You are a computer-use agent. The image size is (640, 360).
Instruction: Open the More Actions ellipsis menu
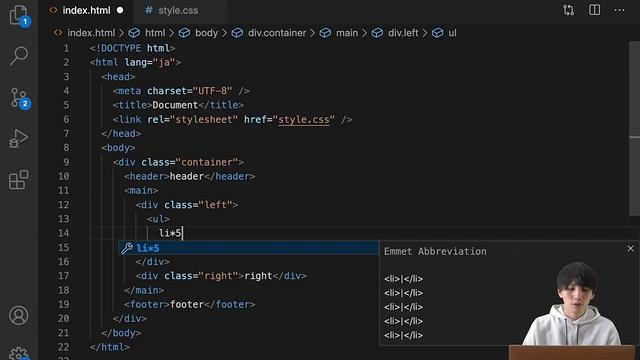619,10
